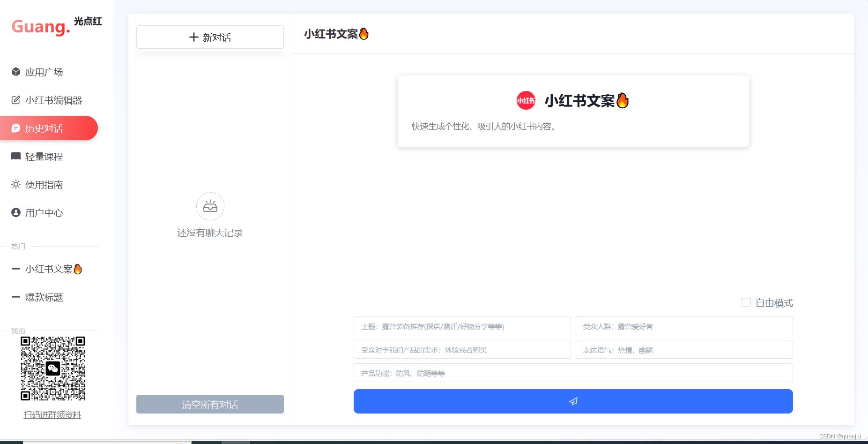Click the flame icon in sidebar 小红书文案 entry
Image resolution: width=868 pixels, height=444 pixels.
coord(78,269)
